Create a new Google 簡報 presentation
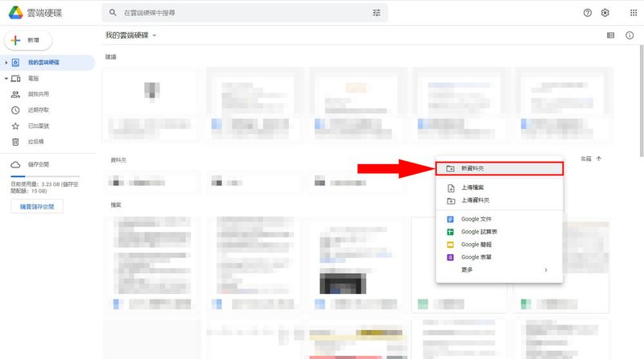Viewport: 644px width, 359px height. (x=499, y=245)
